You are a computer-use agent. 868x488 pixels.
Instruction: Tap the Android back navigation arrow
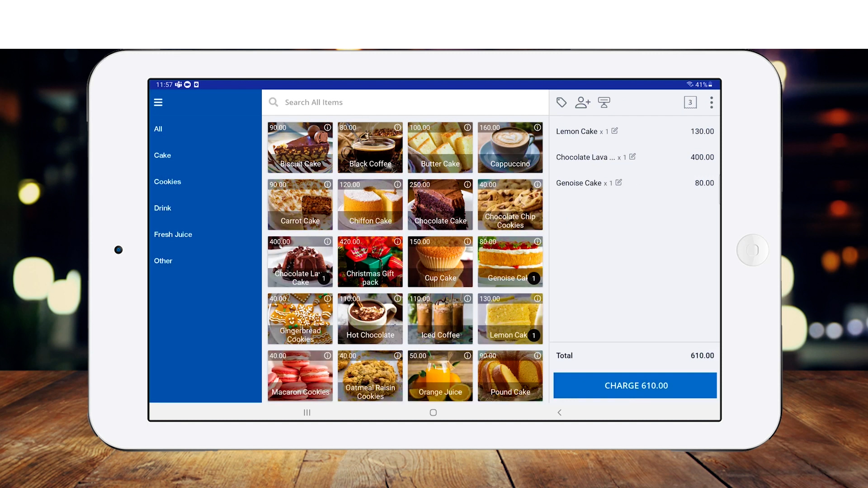pos(560,413)
